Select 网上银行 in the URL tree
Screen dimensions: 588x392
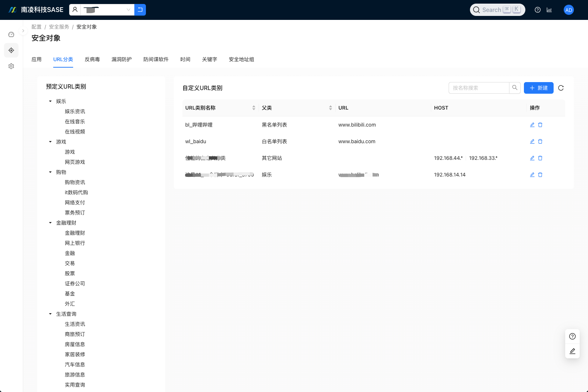(75, 243)
